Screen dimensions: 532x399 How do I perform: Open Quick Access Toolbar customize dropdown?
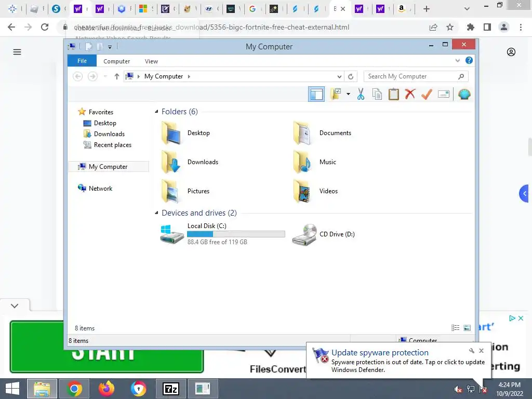pos(110,47)
